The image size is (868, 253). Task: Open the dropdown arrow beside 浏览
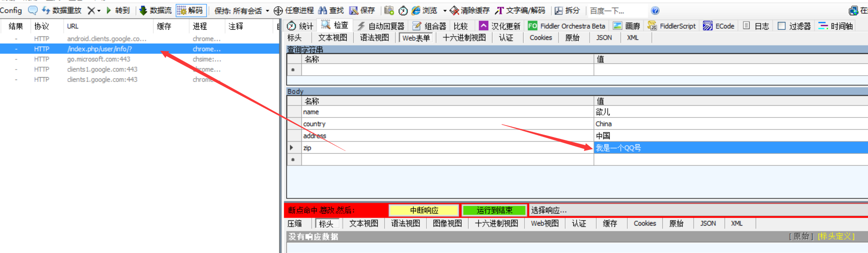pos(445,11)
